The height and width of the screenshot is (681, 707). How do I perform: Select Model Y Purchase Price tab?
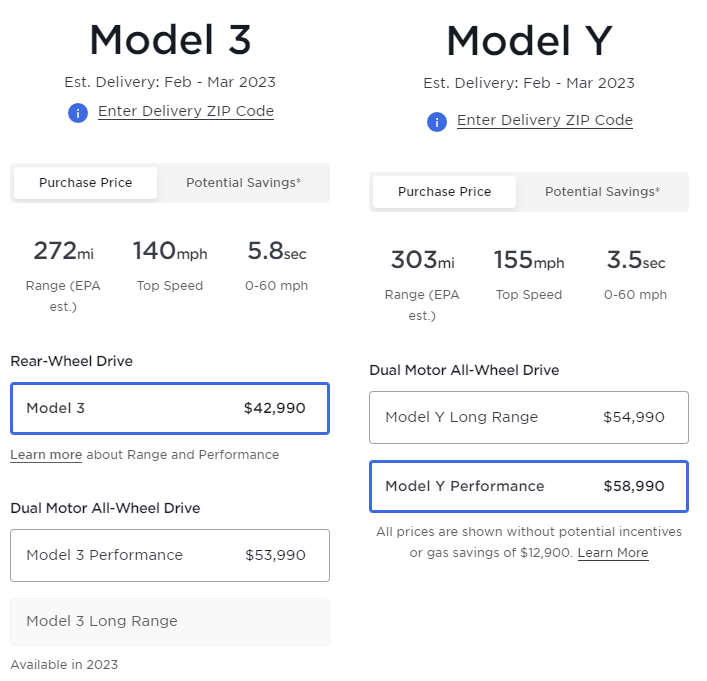tap(444, 192)
